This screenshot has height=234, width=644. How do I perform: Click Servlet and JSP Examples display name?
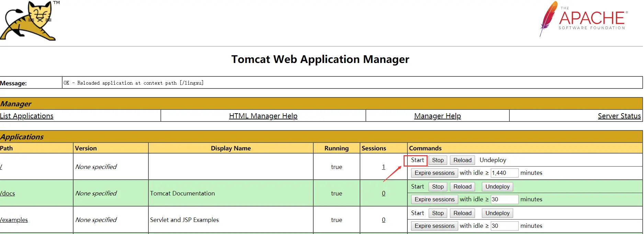click(184, 220)
